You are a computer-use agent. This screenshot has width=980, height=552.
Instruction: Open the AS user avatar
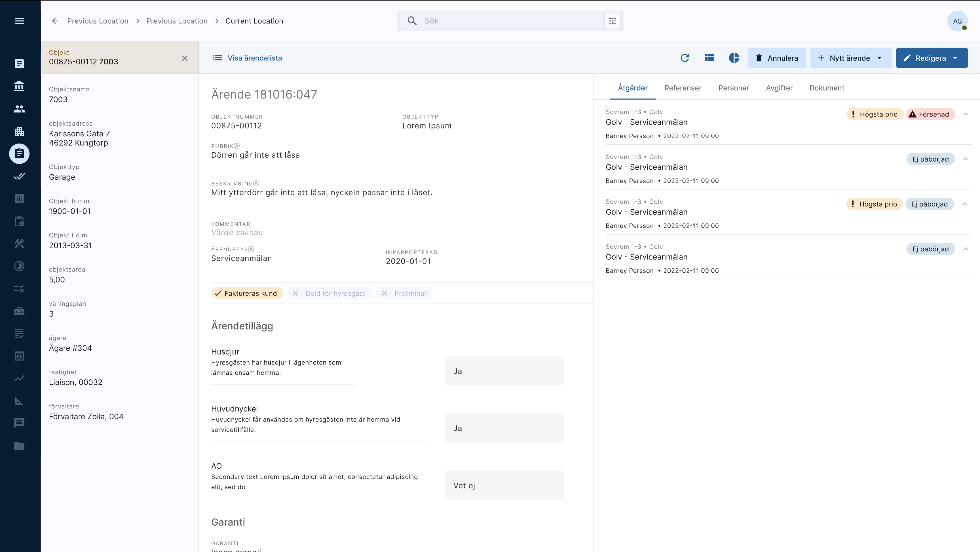click(957, 21)
